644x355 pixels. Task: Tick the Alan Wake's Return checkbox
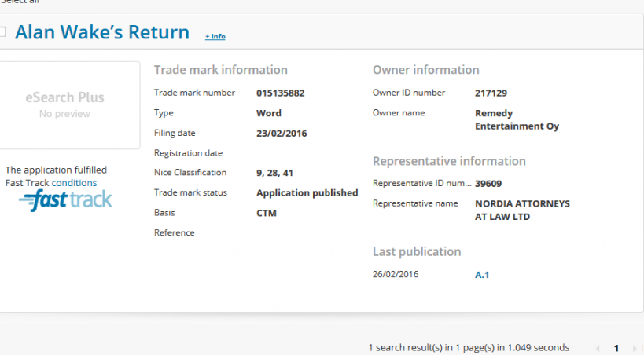pos(3,32)
